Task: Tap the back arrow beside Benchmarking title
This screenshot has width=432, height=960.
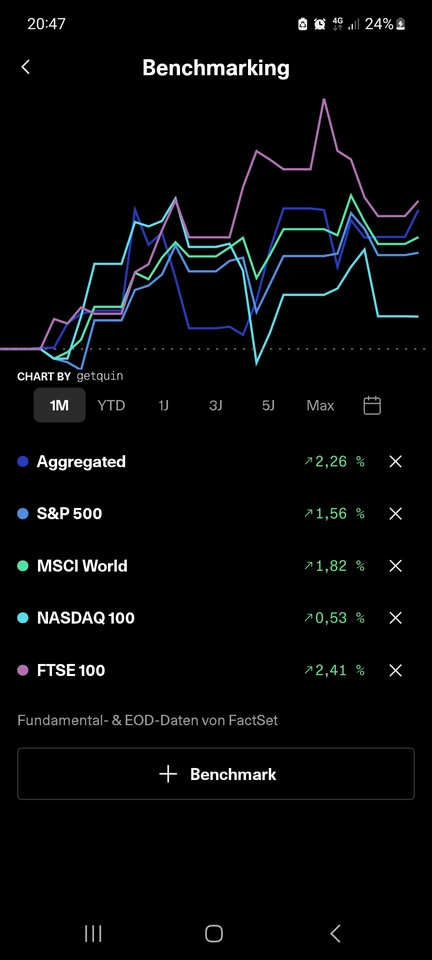Action: tap(25, 67)
